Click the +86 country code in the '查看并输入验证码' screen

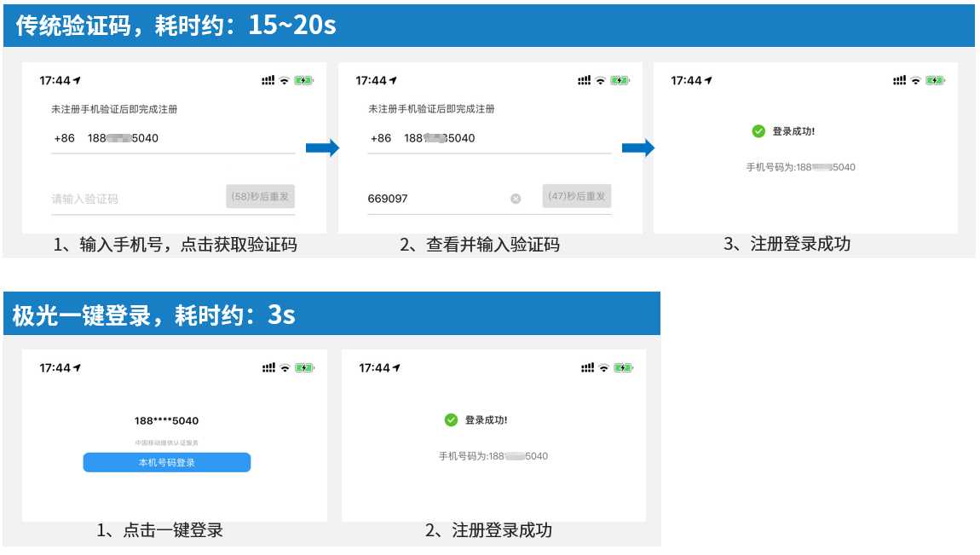(x=381, y=138)
